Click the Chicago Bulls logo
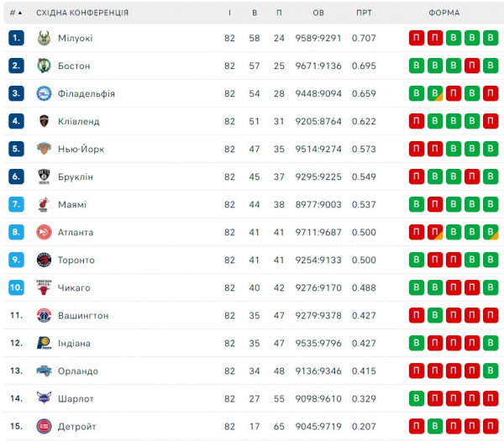Viewport: 504px width, 442px height. 44,287
